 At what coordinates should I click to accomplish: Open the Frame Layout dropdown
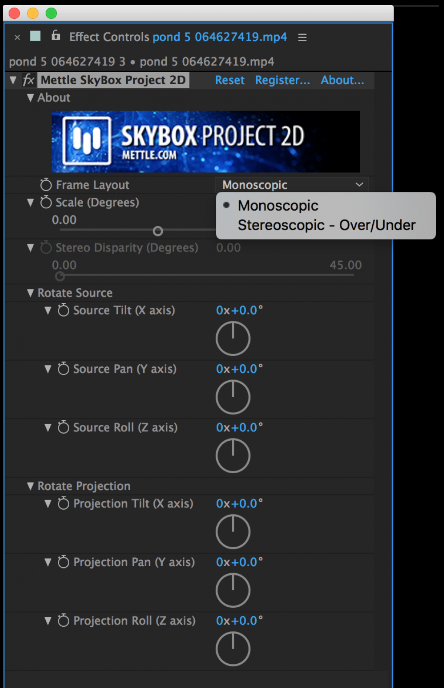(292, 185)
